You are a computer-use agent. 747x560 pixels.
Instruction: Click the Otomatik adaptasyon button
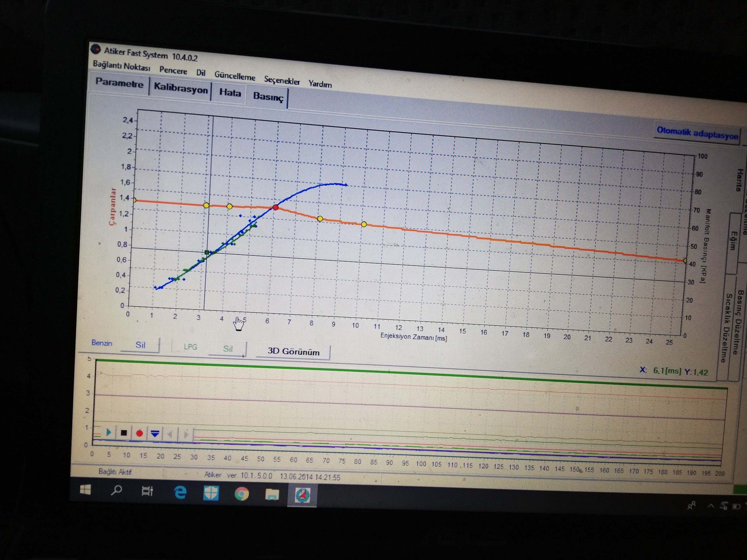point(697,133)
